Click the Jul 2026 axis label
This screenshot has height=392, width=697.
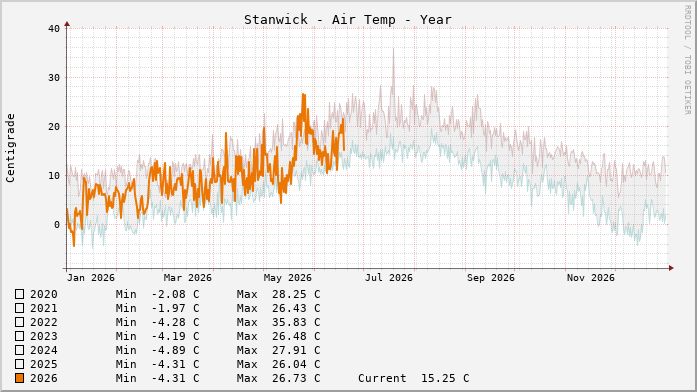(389, 278)
